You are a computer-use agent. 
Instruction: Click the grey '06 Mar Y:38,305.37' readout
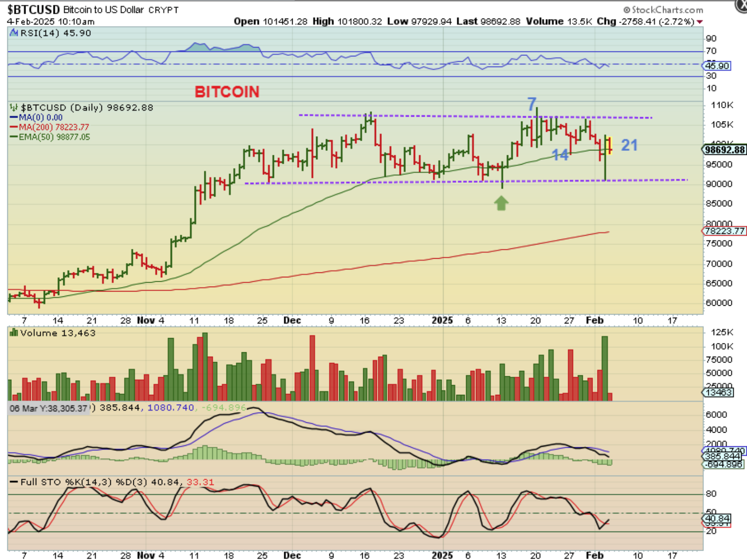pos(49,408)
